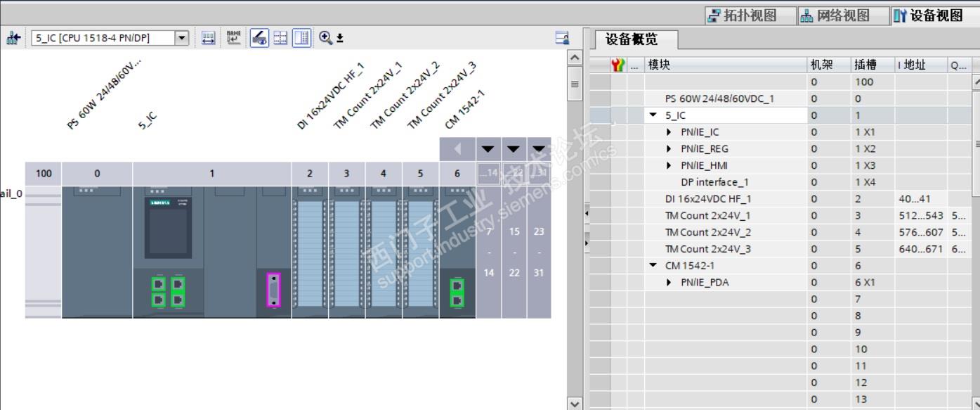Collapse the 5_IC tree row
980x410 pixels.
point(653,115)
